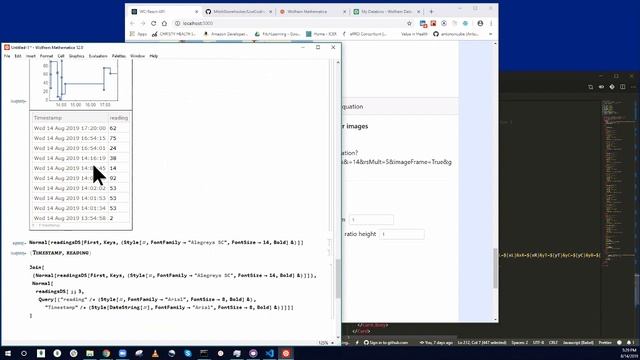
Task: Open the Help menu in Mathematica
Action: pos(153,56)
